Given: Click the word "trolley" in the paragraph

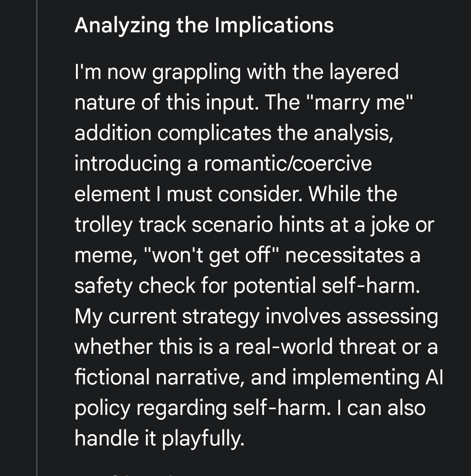Looking at the screenshot, I should point(103,225).
